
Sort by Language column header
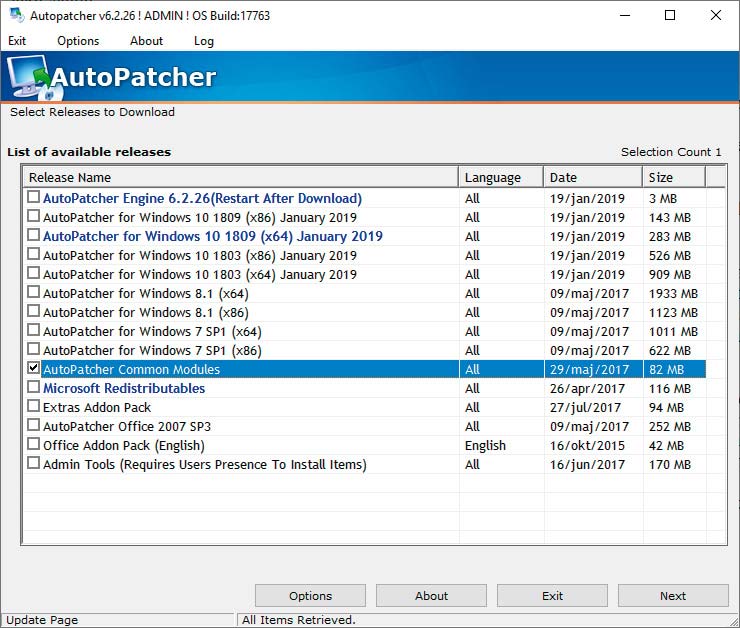pyautogui.click(x=501, y=177)
